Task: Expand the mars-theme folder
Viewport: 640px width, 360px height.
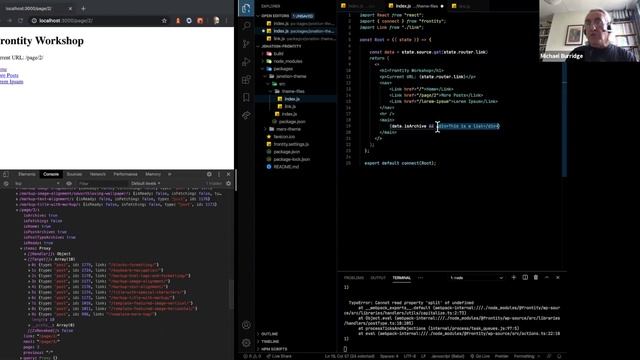Action: tap(288, 129)
